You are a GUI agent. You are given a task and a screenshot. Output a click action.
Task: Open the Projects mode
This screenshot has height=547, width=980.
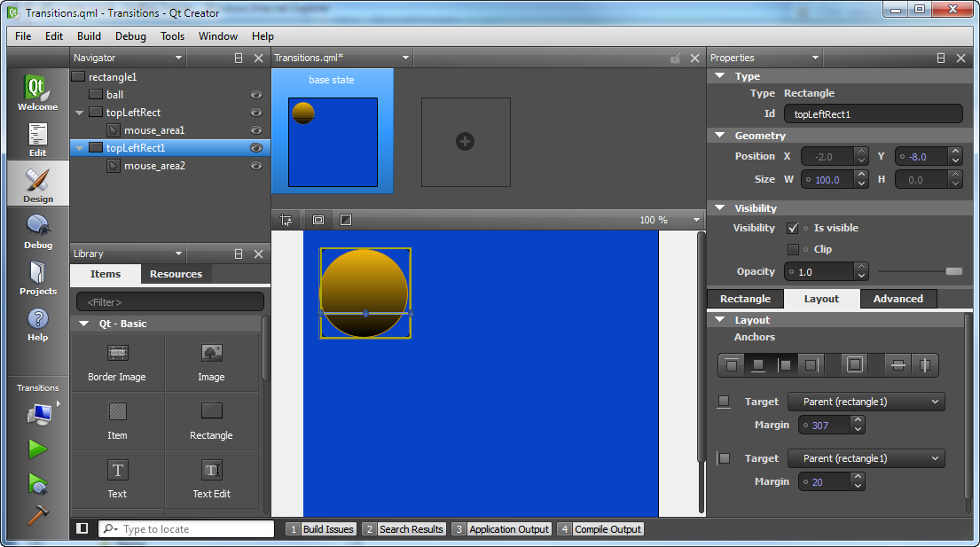[x=37, y=277]
